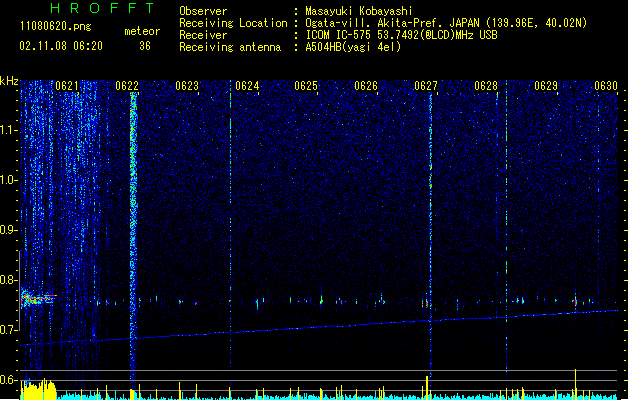
Task: Click the meteor count value 36
Action: click(x=145, y=46)
